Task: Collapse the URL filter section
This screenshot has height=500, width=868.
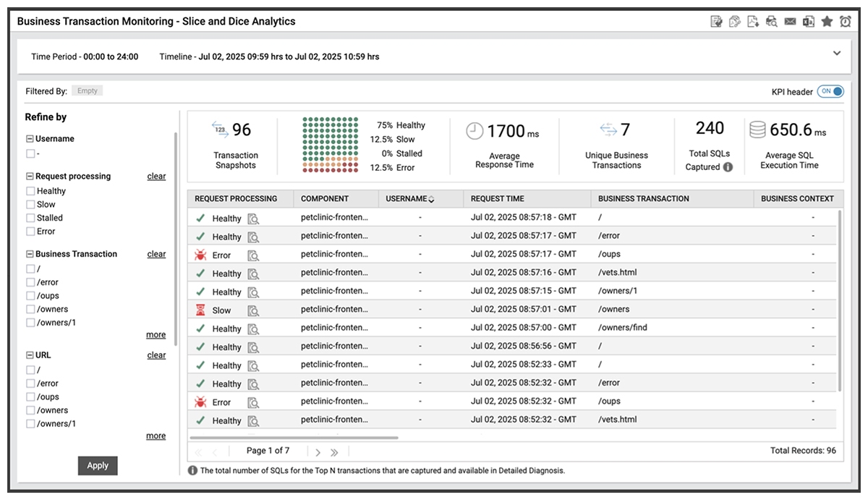Action: (x=30, y=355)
